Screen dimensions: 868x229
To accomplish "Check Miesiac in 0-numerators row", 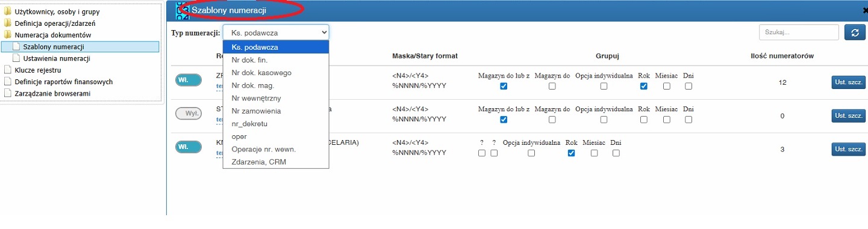I will pos(666,120).
